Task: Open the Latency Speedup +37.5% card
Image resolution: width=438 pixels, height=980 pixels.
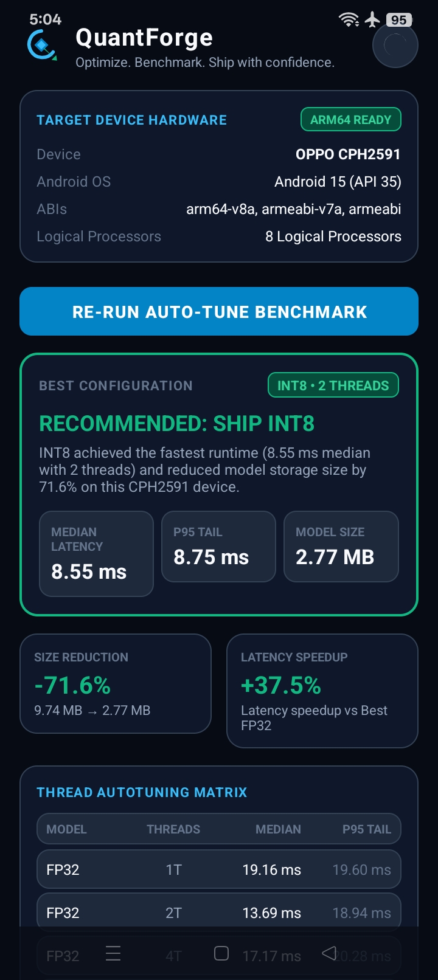Action: 322,691
